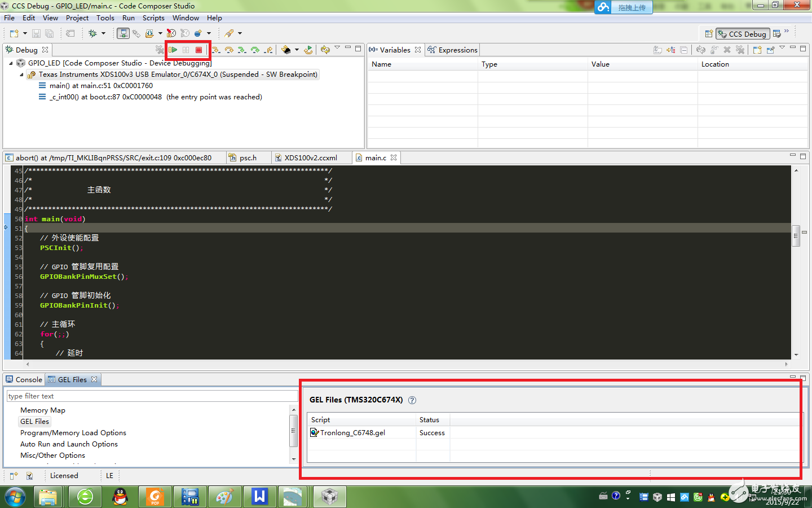Click Collapse All icon in Variables view
This screenshot has height=508, width=812.
[x=684, y=50]
